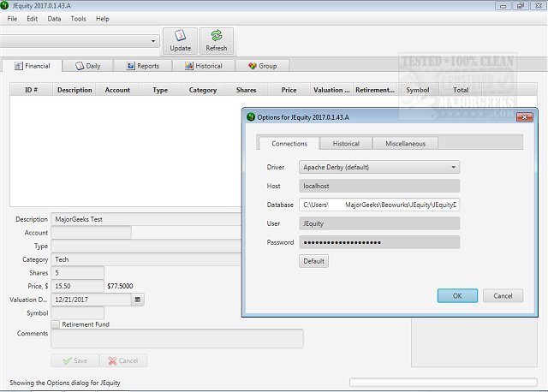Sort by the Price column header

coord(289,89)
